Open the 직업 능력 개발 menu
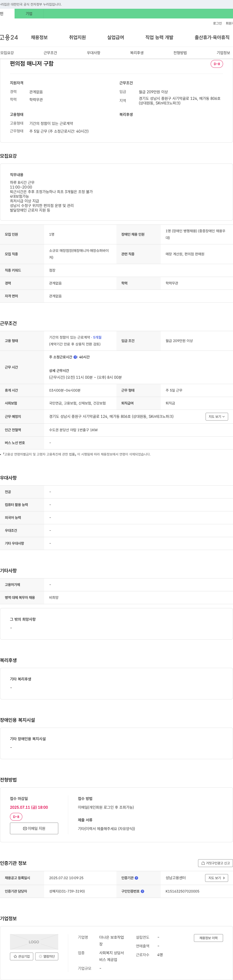 pos(159,37)
